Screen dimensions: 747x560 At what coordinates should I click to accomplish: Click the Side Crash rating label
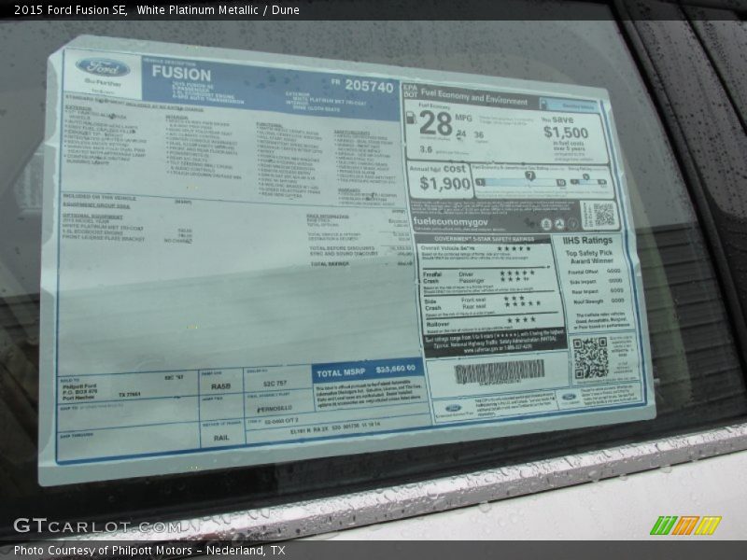(x=432, y=305)
